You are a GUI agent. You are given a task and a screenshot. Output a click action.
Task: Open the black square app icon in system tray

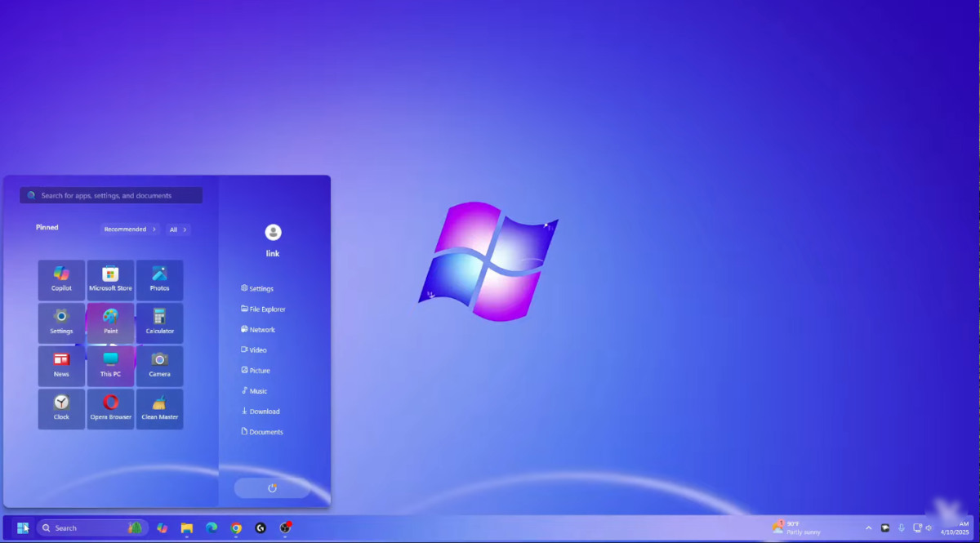click(885, 528)
